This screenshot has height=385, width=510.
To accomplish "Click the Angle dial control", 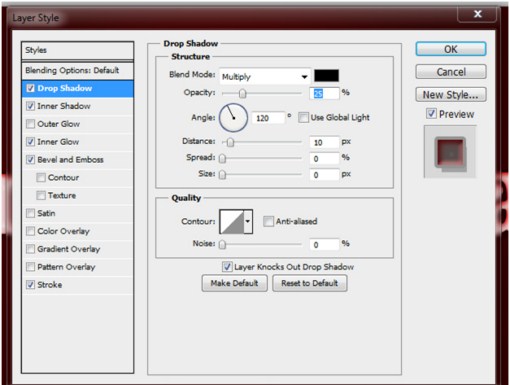I will (233, 118).
